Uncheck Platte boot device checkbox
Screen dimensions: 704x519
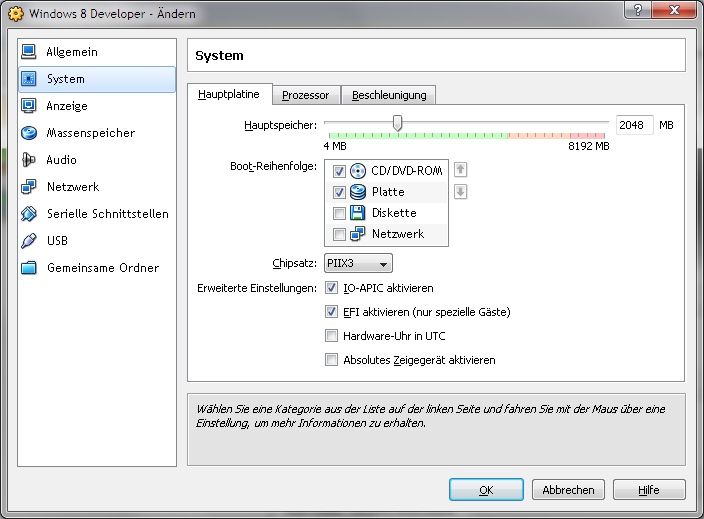pyautogui.click(x=339, y=192)
